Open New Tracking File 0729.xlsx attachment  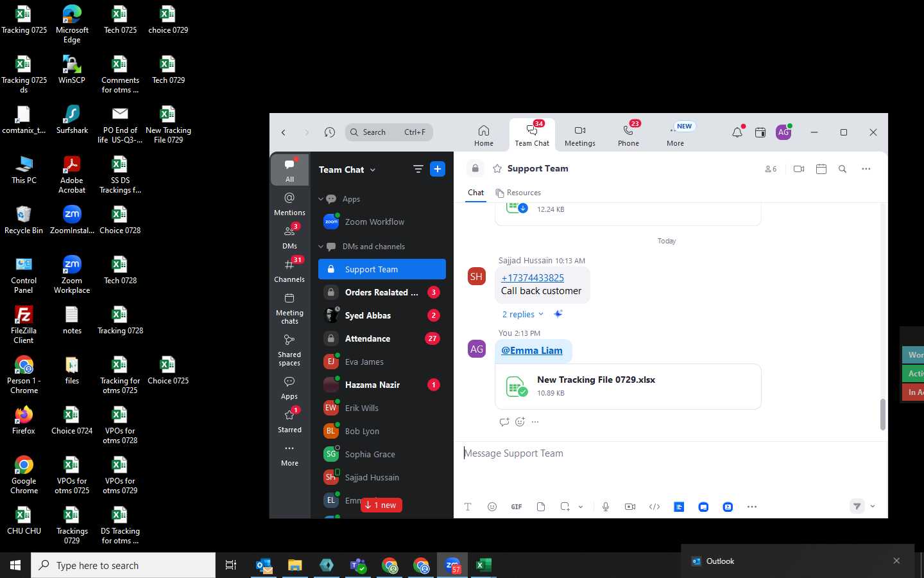pos(628,387)
